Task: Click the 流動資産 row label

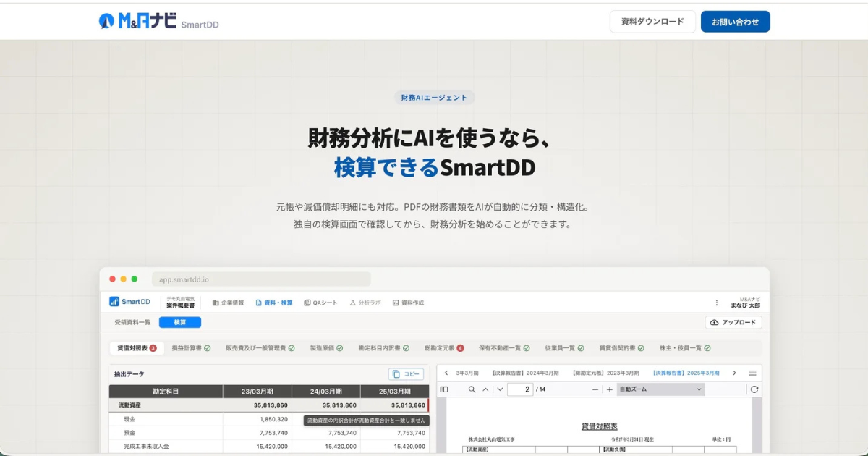Action: pos(131,405)
